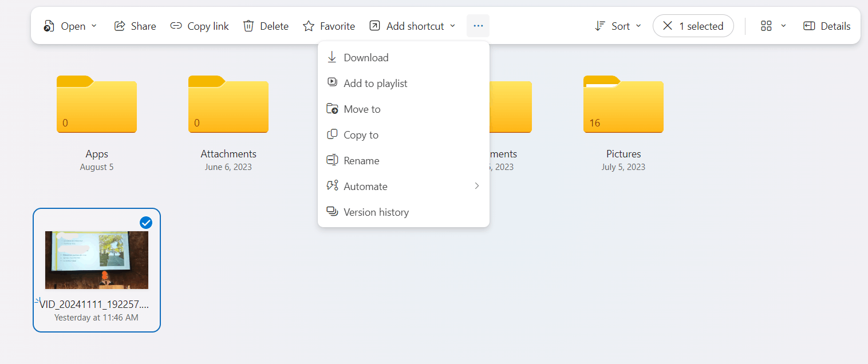
Task: Toggle the view layout options
Action: [x=772, y=26]
